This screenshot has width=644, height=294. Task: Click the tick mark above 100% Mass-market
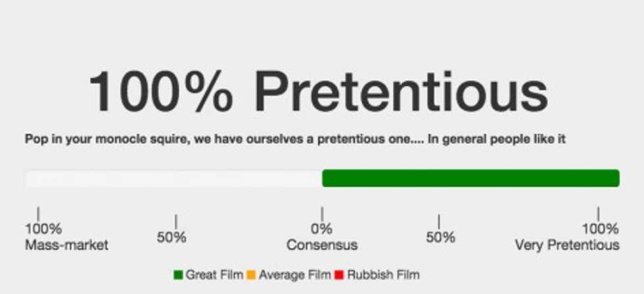(38, 215)
